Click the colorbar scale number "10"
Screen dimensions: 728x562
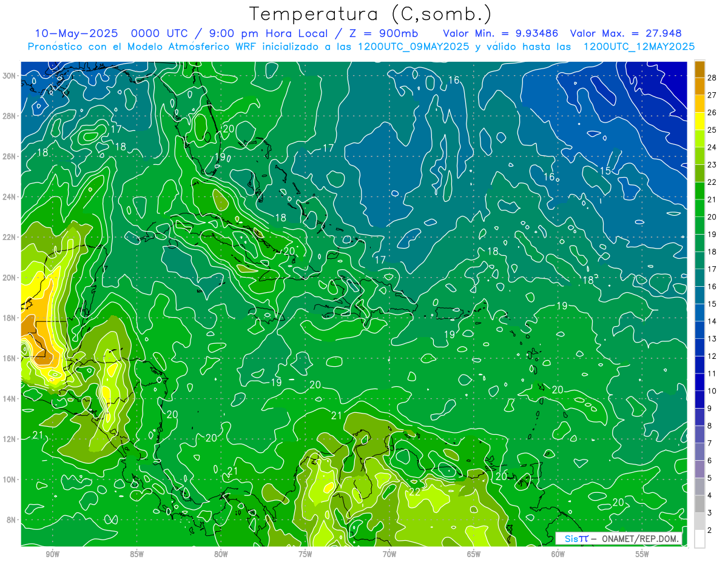click(x=712, y=391)
